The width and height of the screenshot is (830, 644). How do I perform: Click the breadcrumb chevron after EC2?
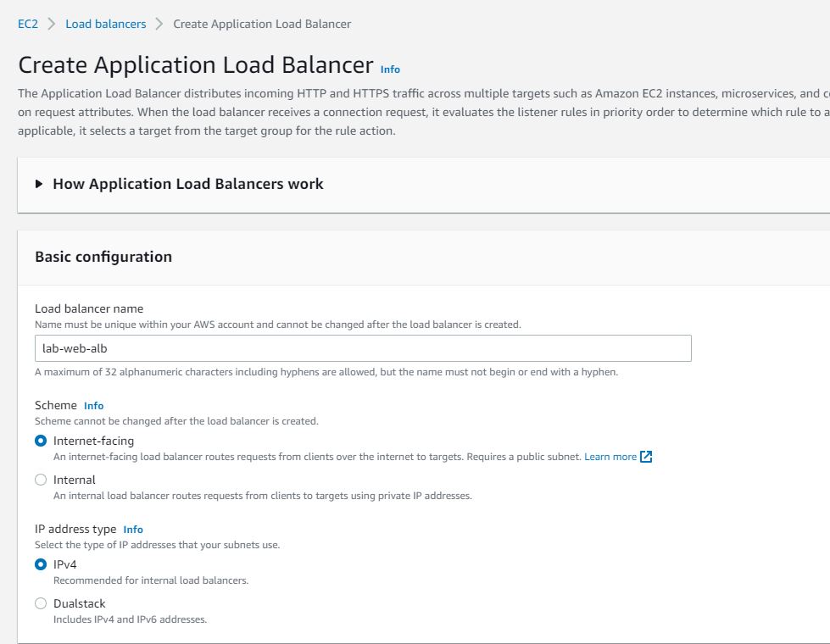point(52,24)
